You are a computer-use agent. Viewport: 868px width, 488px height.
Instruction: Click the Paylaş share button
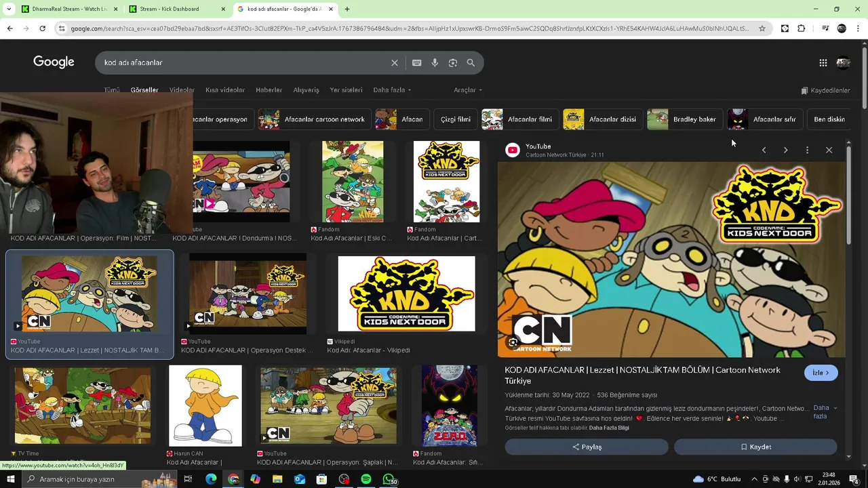click(x=587, y=447)
